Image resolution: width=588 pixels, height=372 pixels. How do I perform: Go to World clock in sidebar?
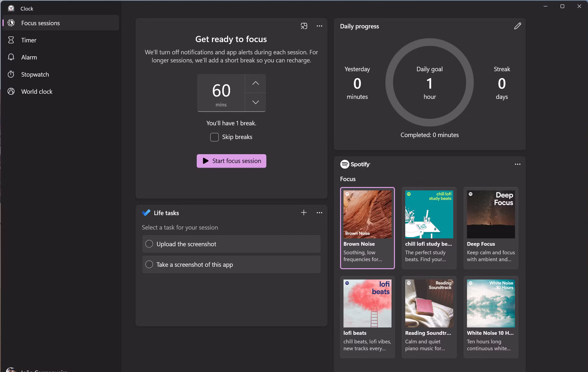pyautogui.click(x=37, y=92)
